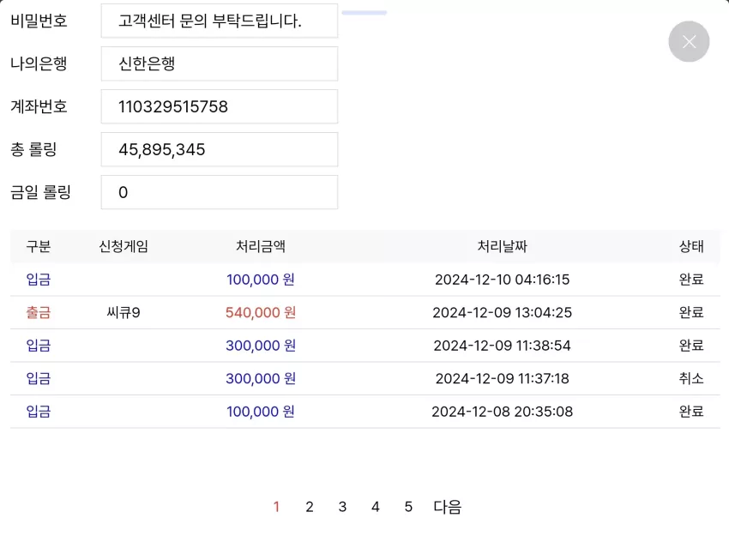
Task: Go to page 2 of the history
Action: [x=310, y=507]
